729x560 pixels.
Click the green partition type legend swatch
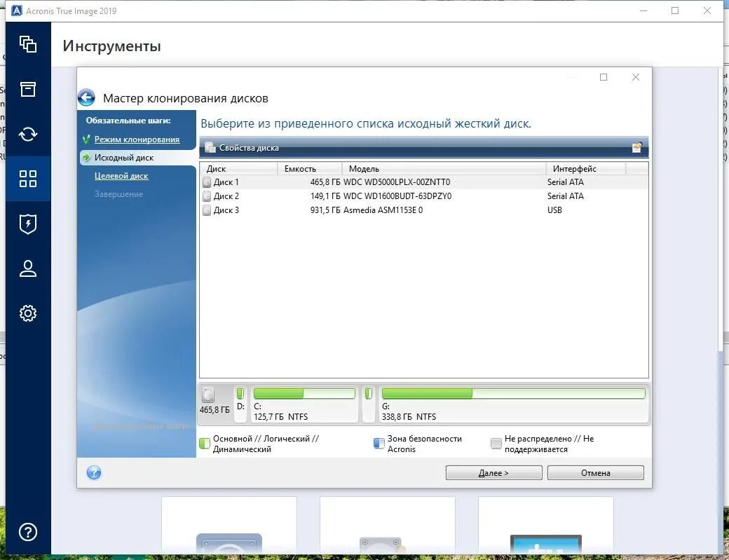(x=204, y=443)
